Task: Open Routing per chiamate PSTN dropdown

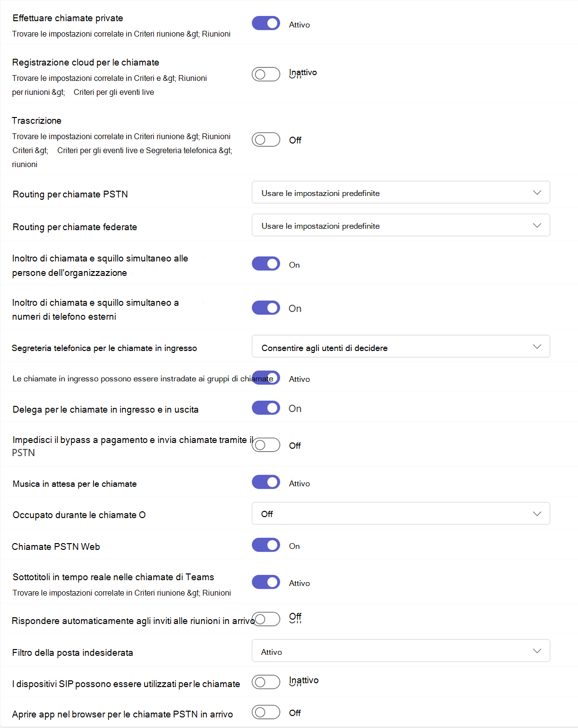Action: pos(400,193)
